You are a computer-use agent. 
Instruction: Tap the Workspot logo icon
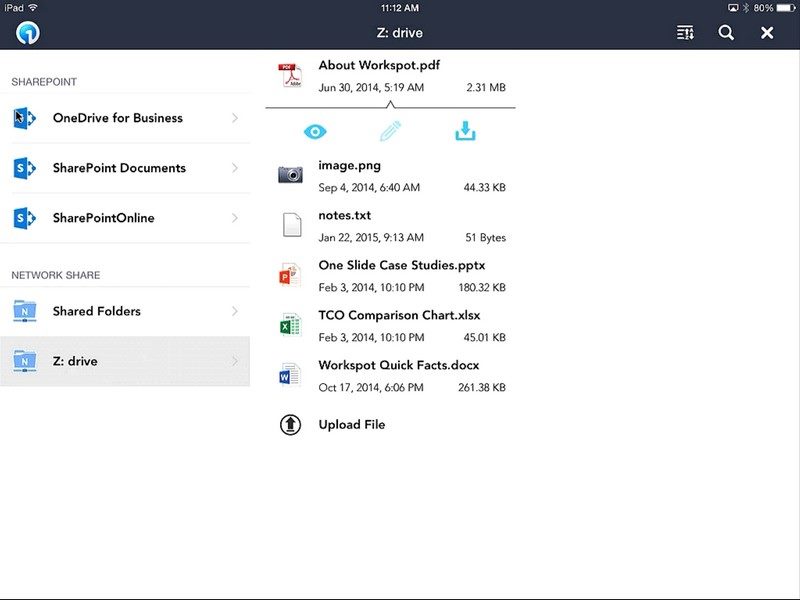[x=28, y=33]
